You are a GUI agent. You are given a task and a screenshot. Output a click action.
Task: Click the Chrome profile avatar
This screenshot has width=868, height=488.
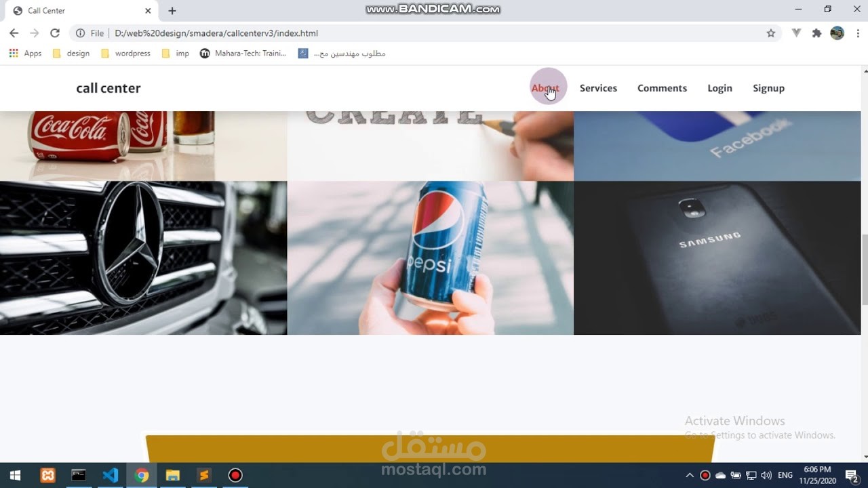point(835,33)
